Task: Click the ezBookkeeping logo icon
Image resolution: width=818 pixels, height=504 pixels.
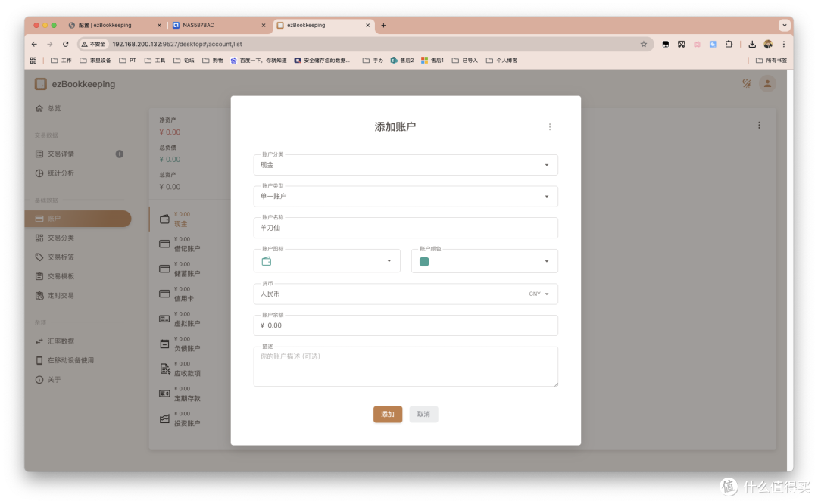Action: pyautogui.click(x=41, y=84)
